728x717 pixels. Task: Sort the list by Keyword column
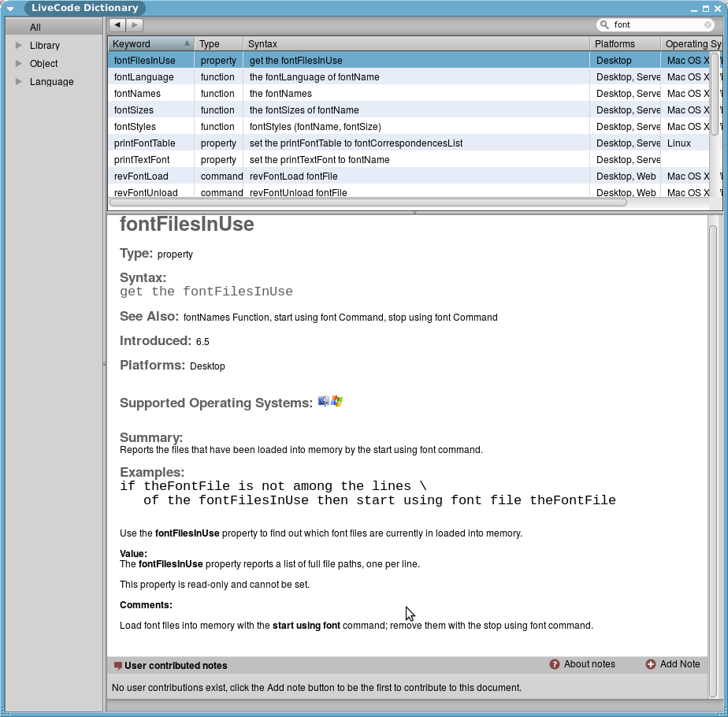(150, 44)
